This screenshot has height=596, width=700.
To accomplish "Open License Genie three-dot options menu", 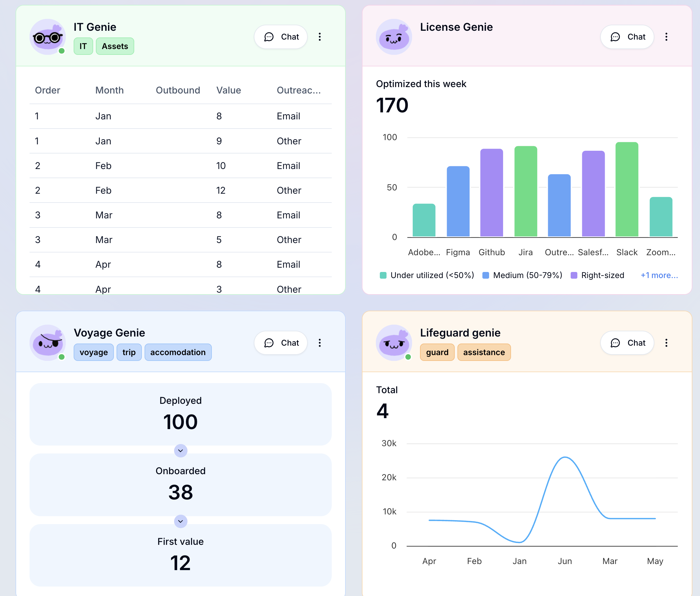I will (666, 37).
